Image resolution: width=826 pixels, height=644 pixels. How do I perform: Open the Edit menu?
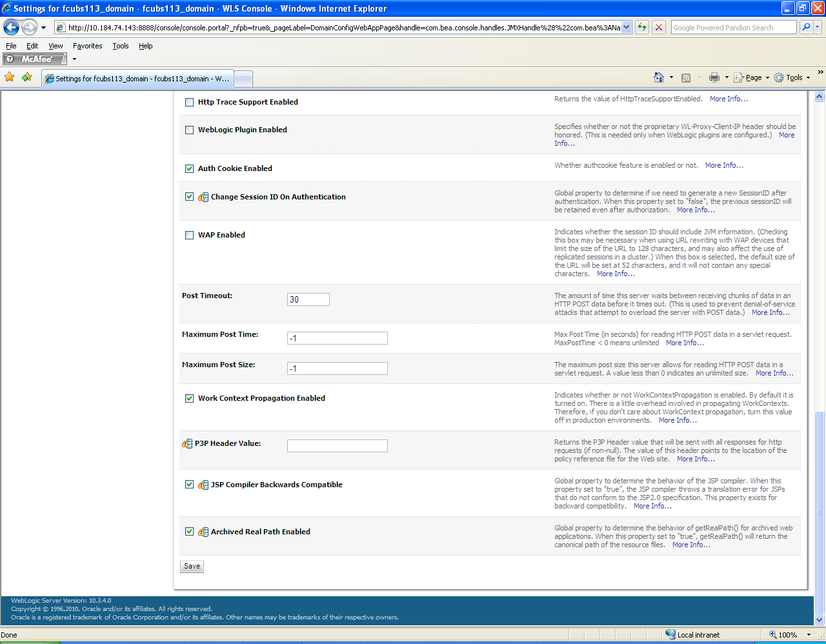point(32,46)
